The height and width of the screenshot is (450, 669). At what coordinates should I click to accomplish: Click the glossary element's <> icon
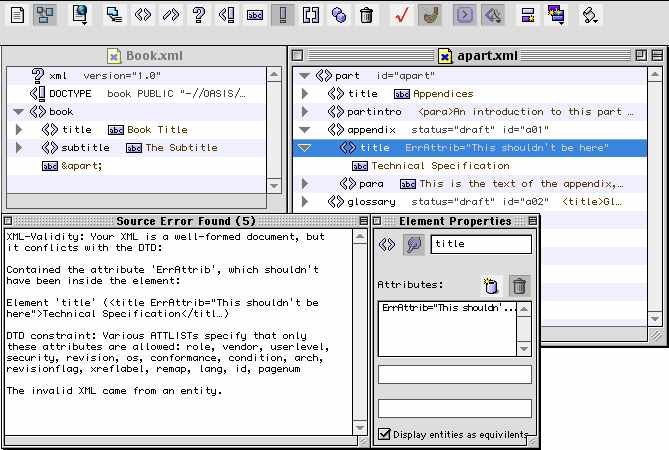(x=336, y=202)
